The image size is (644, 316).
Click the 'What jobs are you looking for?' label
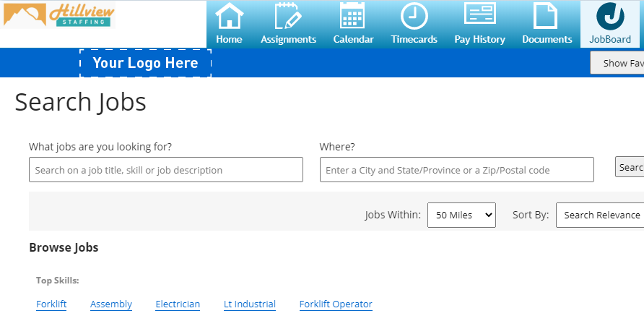click(100, 147)
